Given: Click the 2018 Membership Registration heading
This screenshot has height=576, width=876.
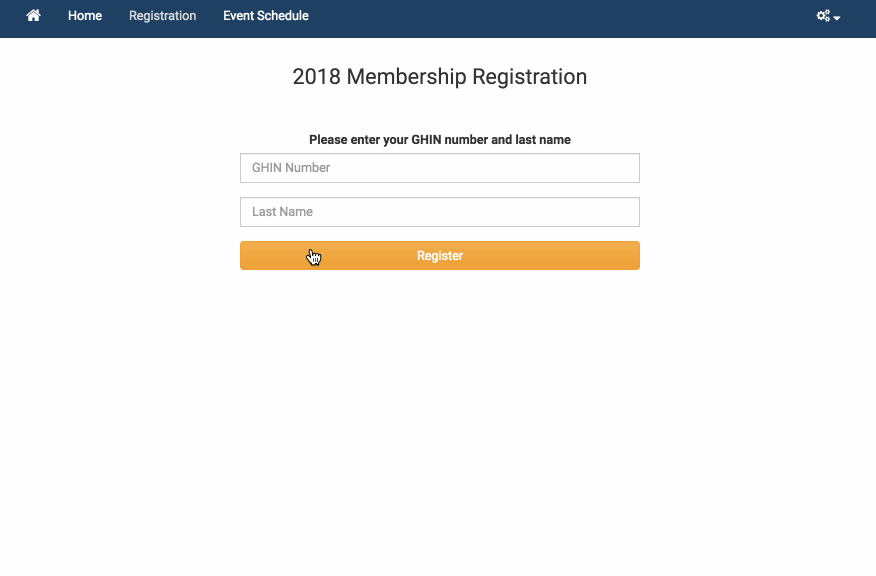Looking at the screenshot, I should coord(440,77).
